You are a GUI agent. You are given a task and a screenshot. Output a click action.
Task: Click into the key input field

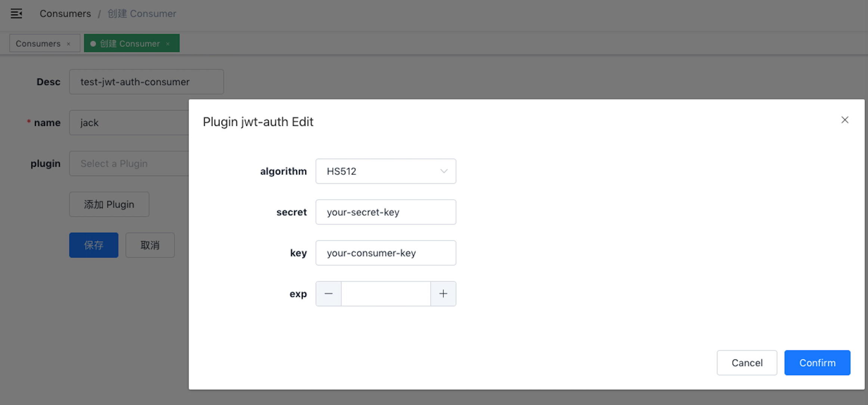[x=385, y=253]
